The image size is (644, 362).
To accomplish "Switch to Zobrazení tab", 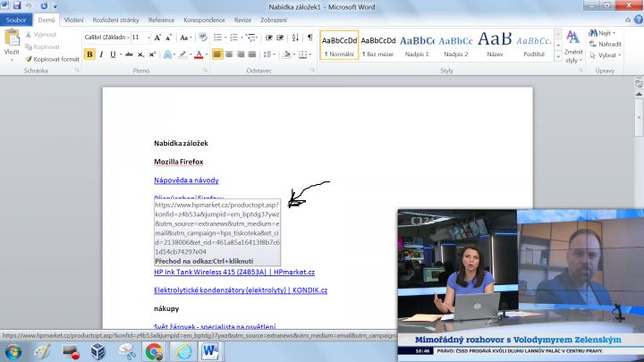I will pos(274,20).
